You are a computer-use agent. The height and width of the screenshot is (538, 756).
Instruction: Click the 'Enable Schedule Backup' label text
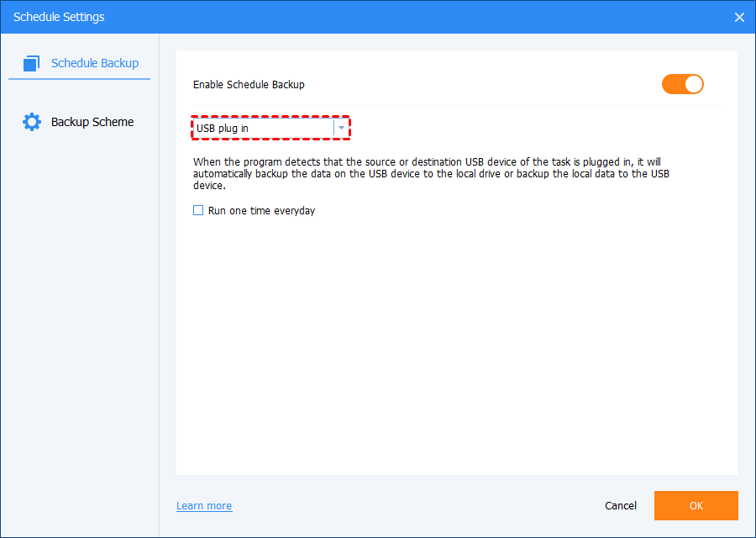pyautogui.click(x=249, y=85)
